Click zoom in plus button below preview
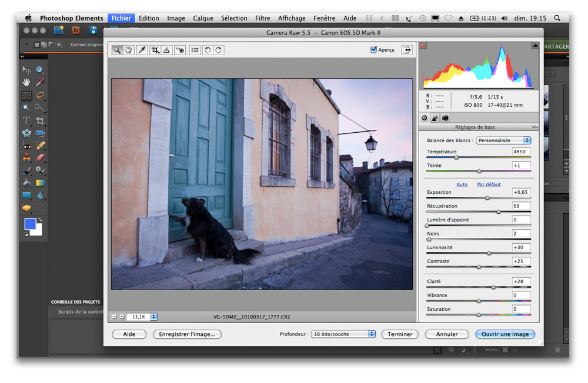This screenshot has height=383, width=588. point(122,317)
